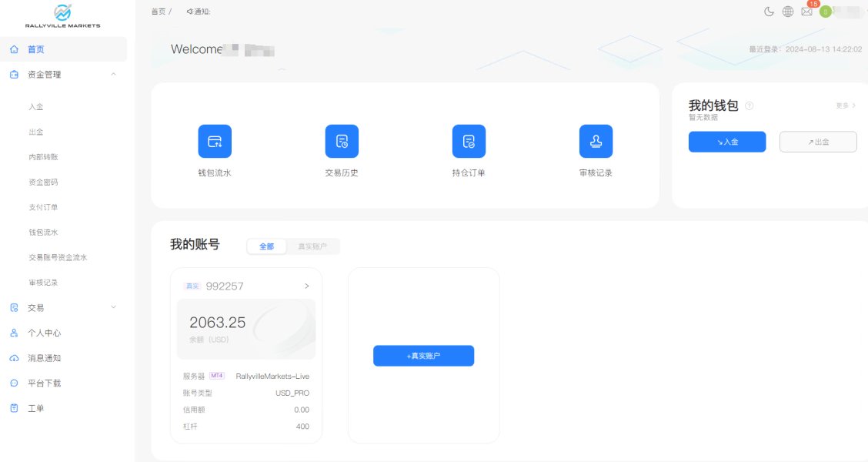Open language globe icon
The height and width of the screenshot is (462, 868).
click(x=788, y=11)
